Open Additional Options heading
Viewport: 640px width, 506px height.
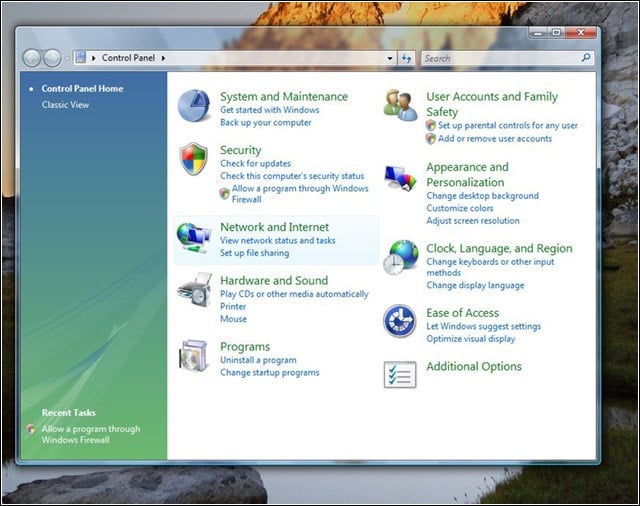click(474, 366)
